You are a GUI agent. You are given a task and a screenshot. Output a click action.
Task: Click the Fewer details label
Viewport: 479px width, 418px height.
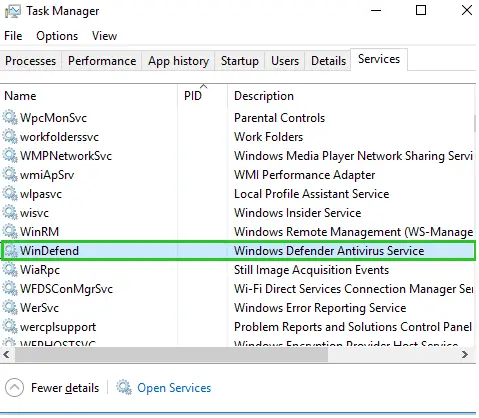(x=65, y=388)
